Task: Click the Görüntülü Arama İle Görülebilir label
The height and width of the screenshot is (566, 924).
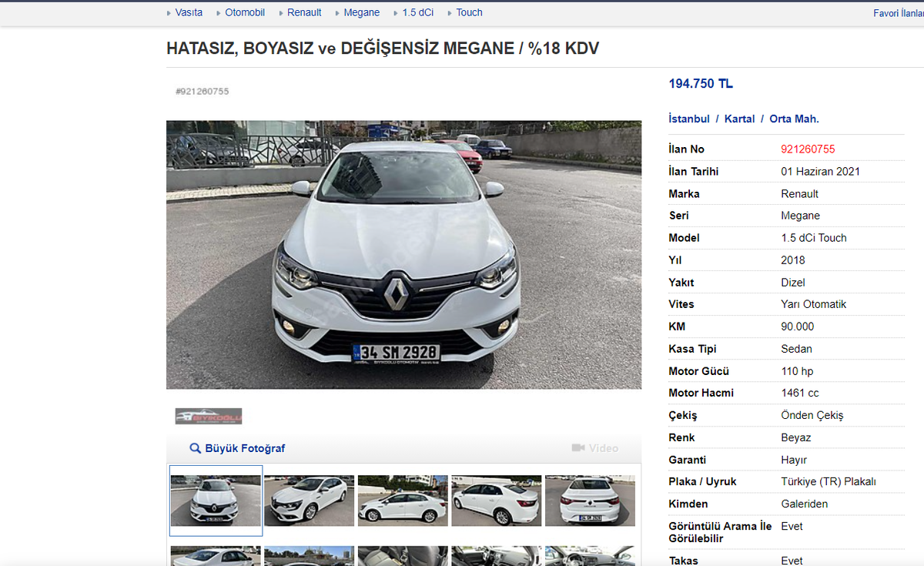Action: 721,532
